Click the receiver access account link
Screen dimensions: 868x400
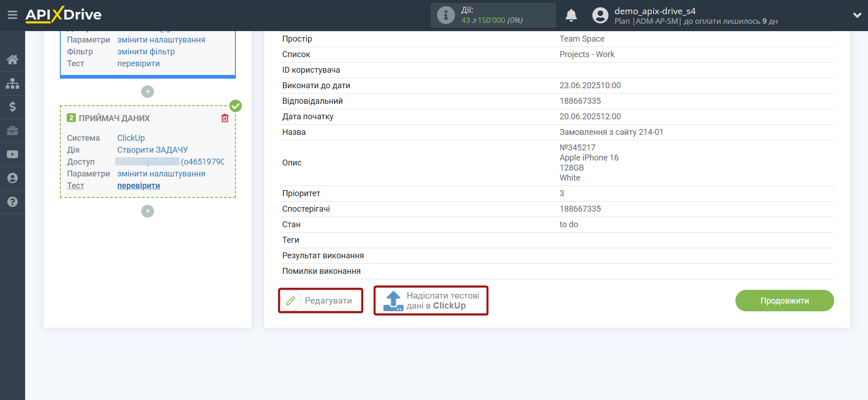tap(170, 162)
